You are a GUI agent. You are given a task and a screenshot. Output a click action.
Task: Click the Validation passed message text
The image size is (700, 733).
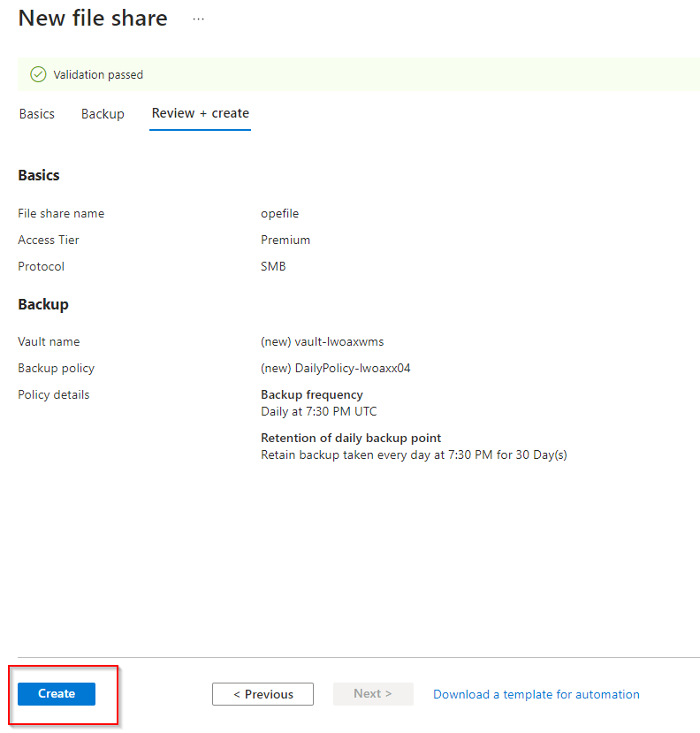[98, 75]
